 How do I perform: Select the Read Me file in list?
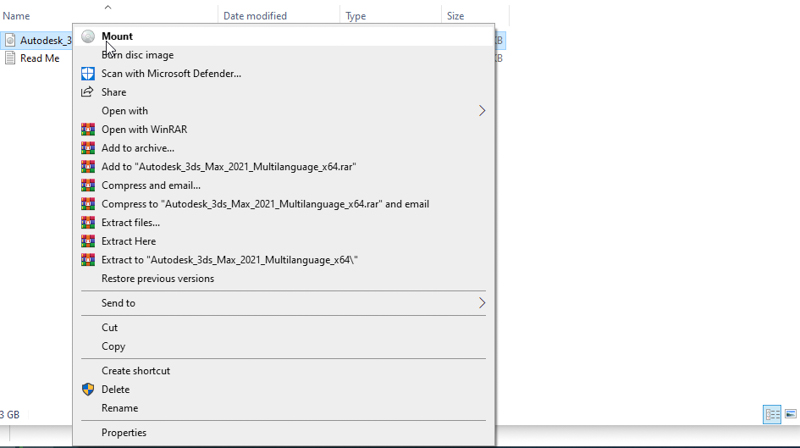[39, 59]
